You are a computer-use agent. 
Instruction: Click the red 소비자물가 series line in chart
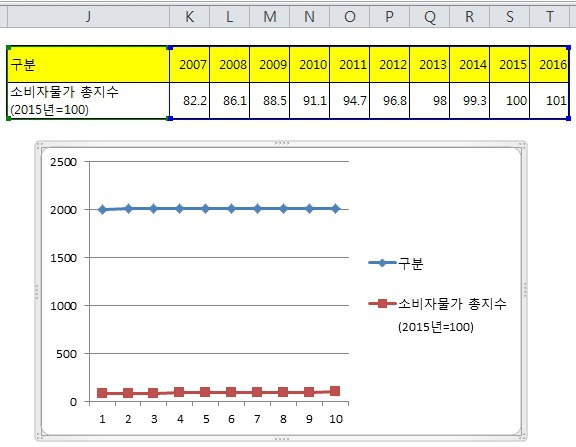pyautogui.click(x=219, y=392)
